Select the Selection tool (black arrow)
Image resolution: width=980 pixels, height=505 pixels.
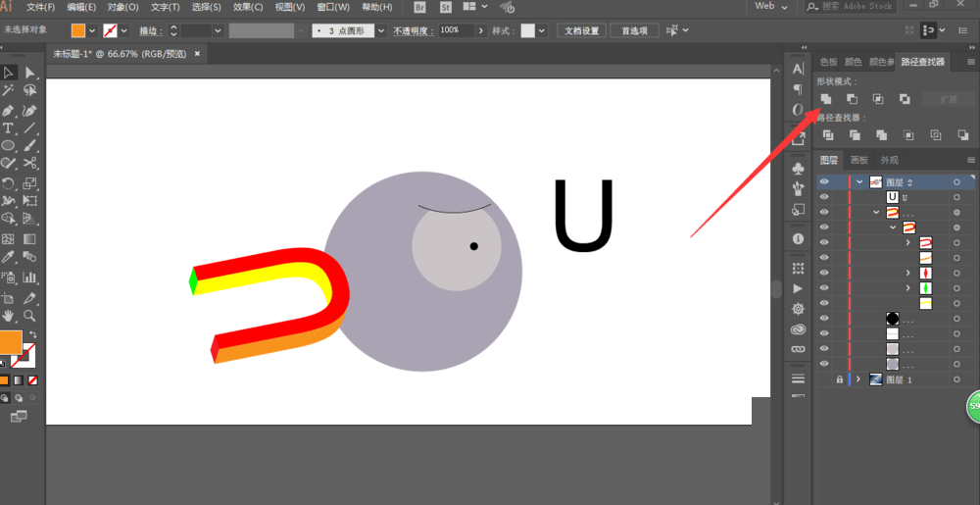(x=8, y=74)
